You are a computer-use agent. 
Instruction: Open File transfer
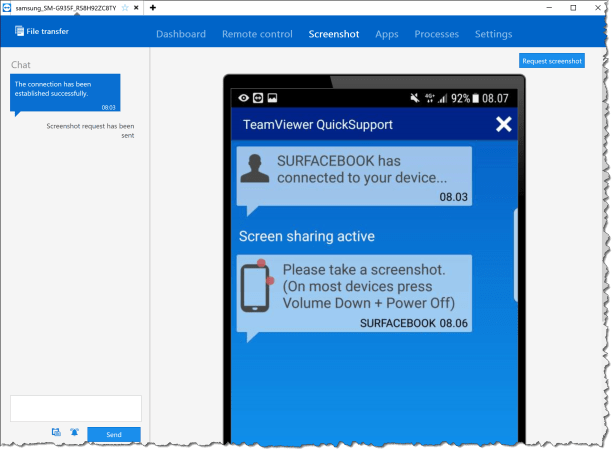42,31
